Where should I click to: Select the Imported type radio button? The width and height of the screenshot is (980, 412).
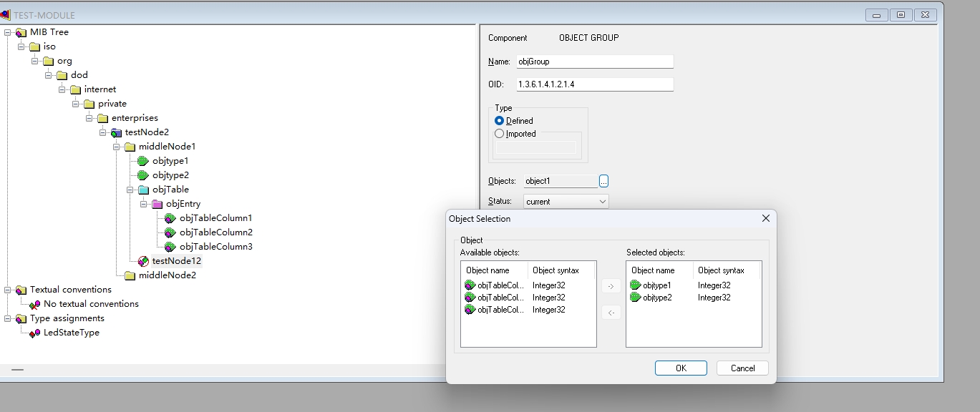click(500, 134)
